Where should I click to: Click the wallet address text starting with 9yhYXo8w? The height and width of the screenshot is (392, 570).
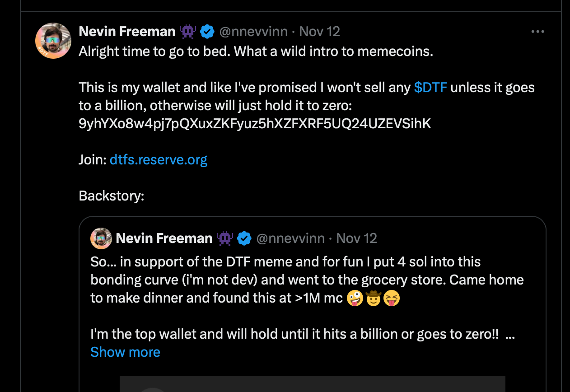[255, 124]
